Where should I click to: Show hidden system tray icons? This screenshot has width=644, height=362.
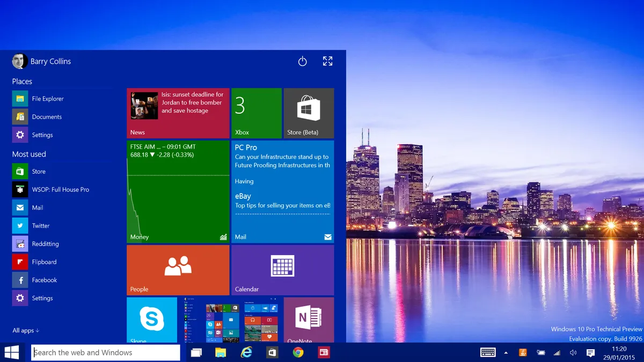pos(506,352)
